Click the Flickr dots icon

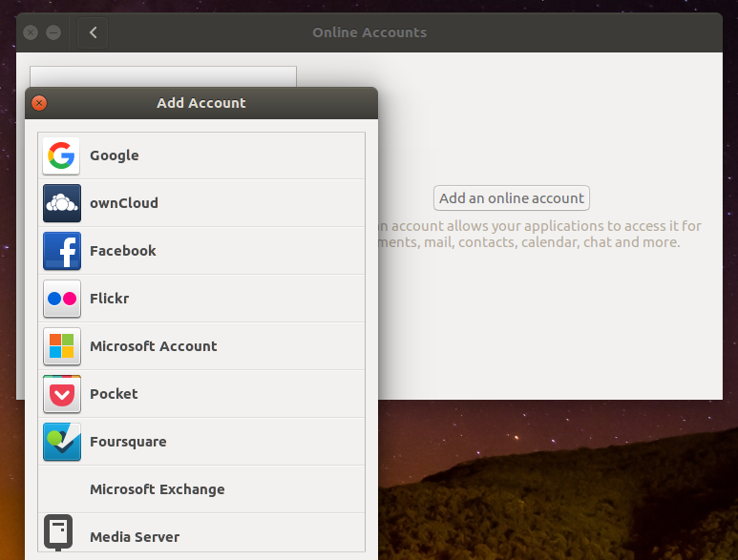click(62, 299)
